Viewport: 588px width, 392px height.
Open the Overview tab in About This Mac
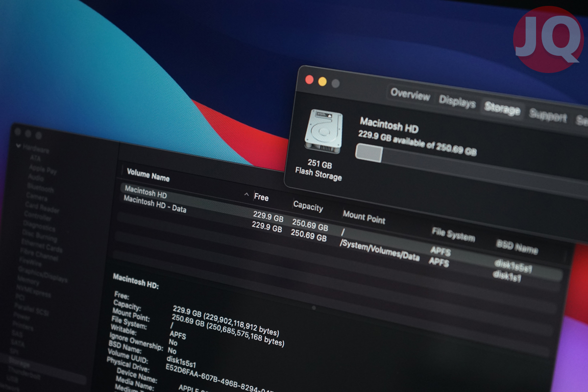[x=410, y=95]
